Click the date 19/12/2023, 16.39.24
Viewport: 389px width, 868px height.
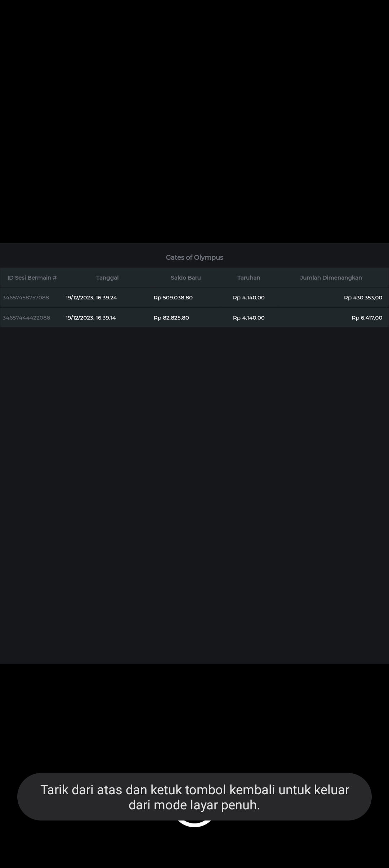pos(91,298)
